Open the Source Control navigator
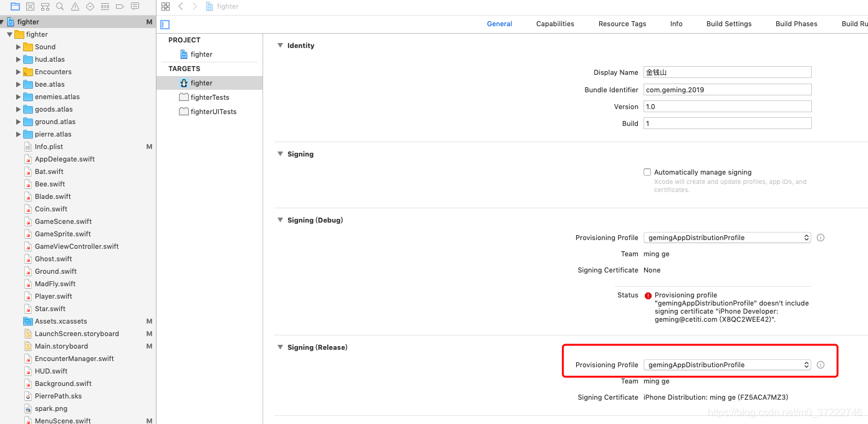This screenshot has width=868, height=424. click(x=31, y=6)
